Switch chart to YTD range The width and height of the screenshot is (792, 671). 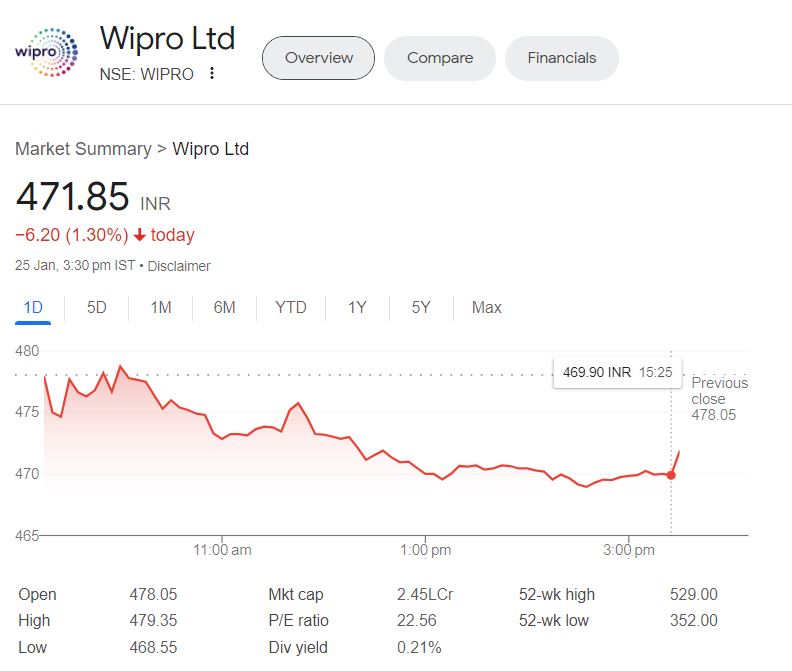[291, 307]
